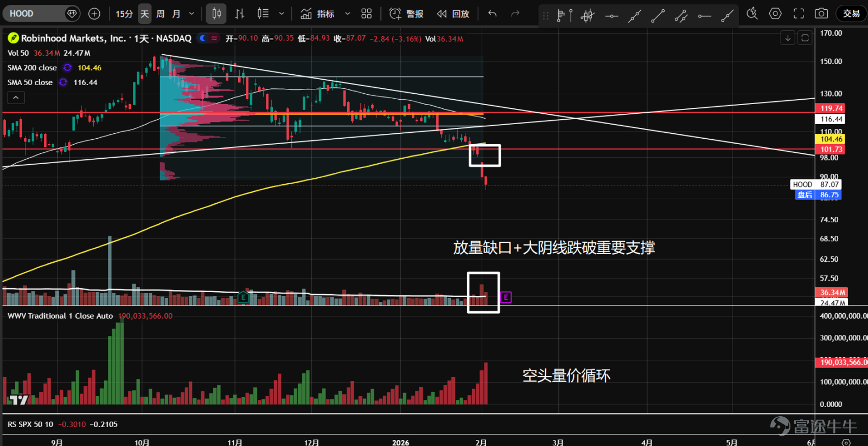Viewport: 868px width, 446px height.
Task: Open the 警报 alert dialog
Action: click(x=406, y=14)
